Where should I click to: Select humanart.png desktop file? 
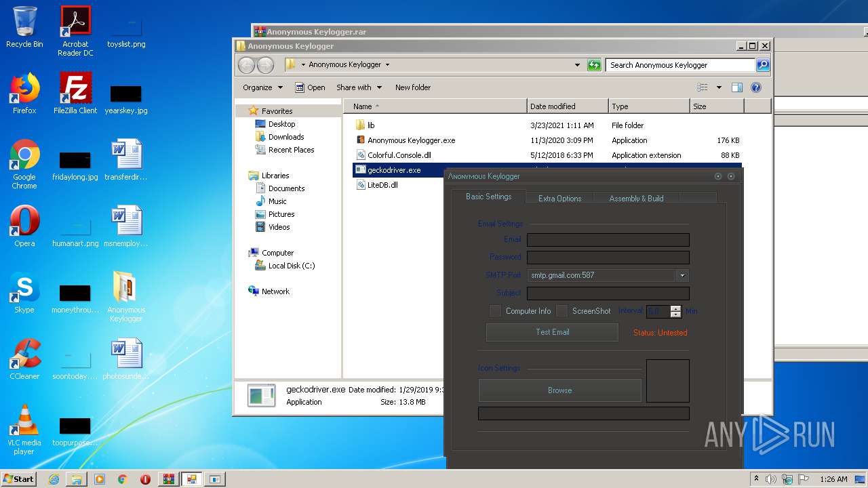pyautogui.click(x=75, y=230)
